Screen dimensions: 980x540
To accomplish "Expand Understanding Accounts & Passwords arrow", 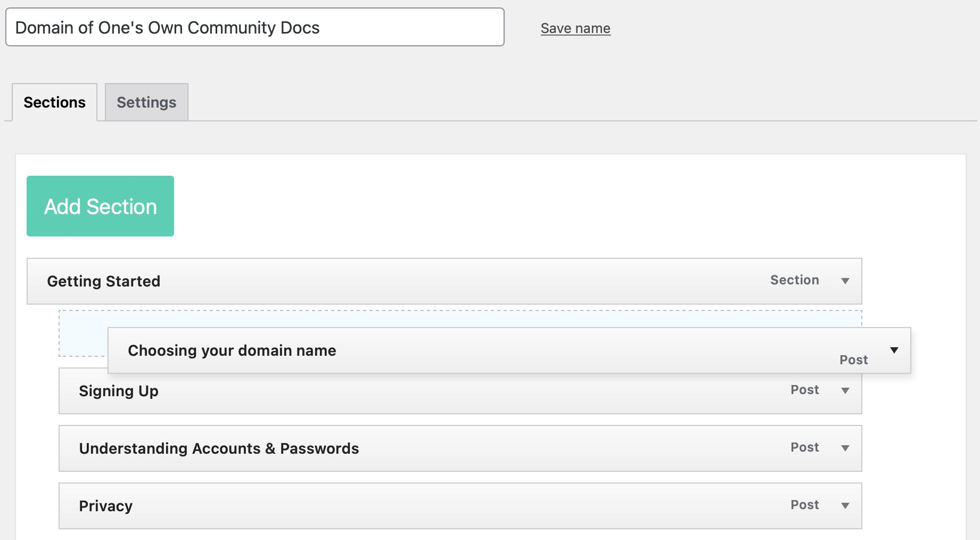I will click(x=845, y=448).
